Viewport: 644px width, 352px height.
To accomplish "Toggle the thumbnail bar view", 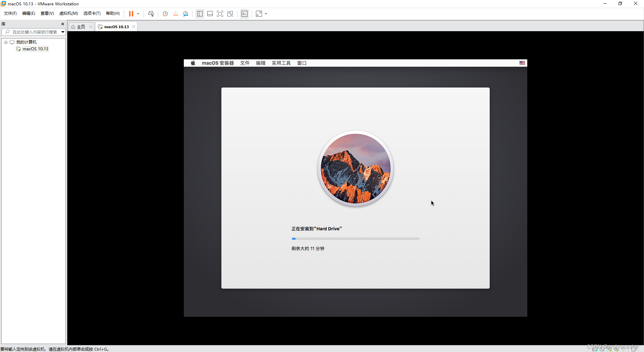I will click(210, 14).
